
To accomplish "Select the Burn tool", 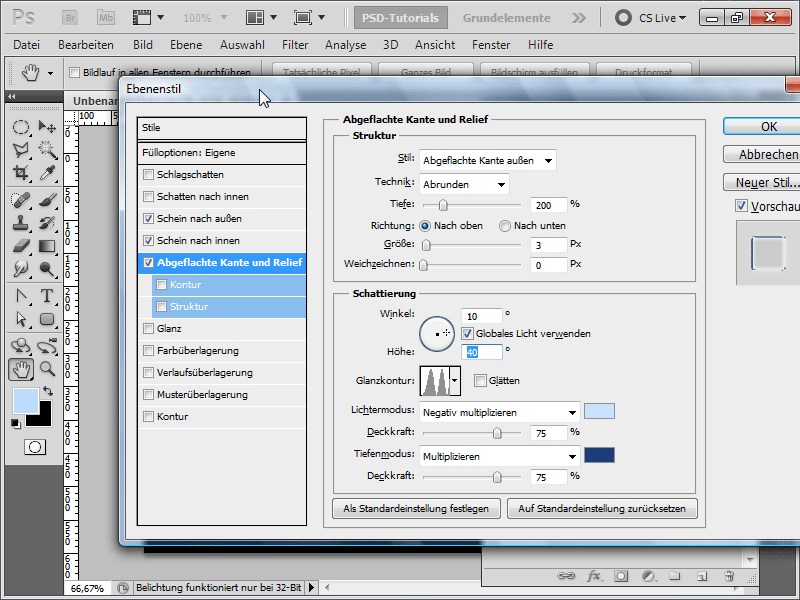I will click(47, 269).
